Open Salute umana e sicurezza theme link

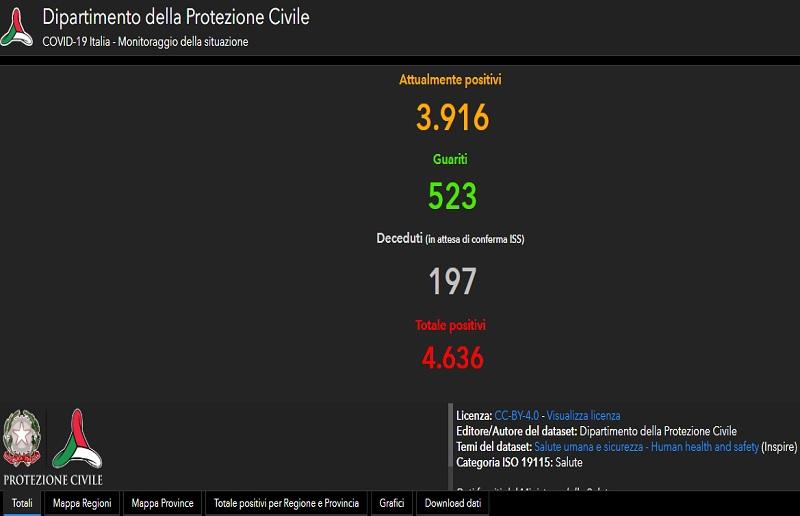(x=646, y=447)
